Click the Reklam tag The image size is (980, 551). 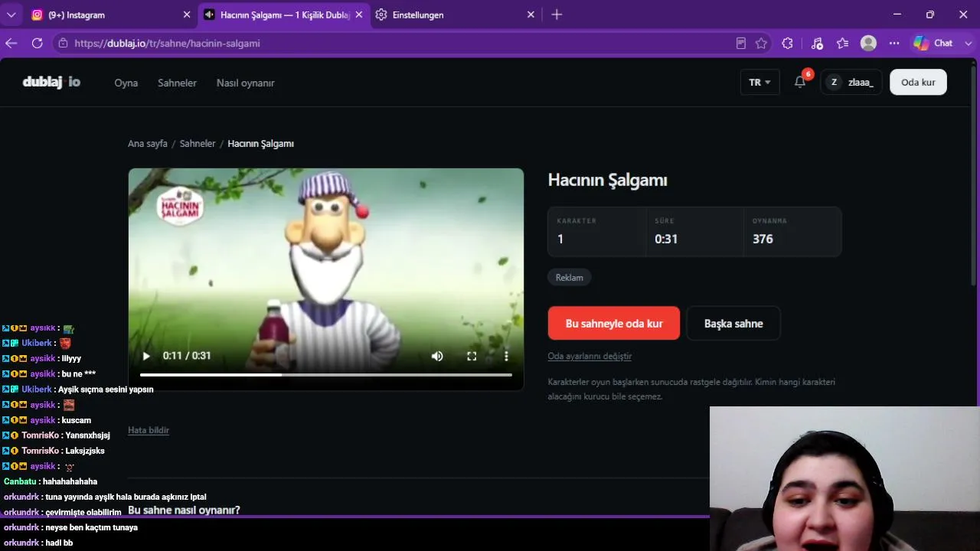pyautogui.click(x=570, y=278)
